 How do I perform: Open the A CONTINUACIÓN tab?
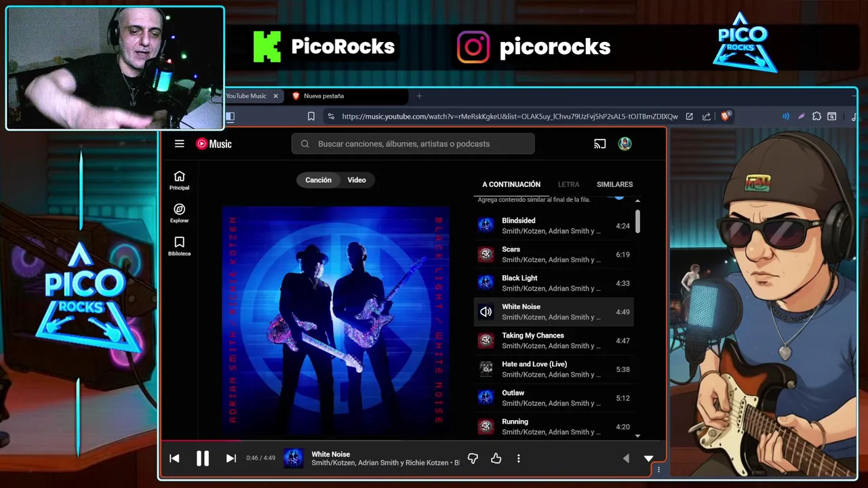pos(511,184)
